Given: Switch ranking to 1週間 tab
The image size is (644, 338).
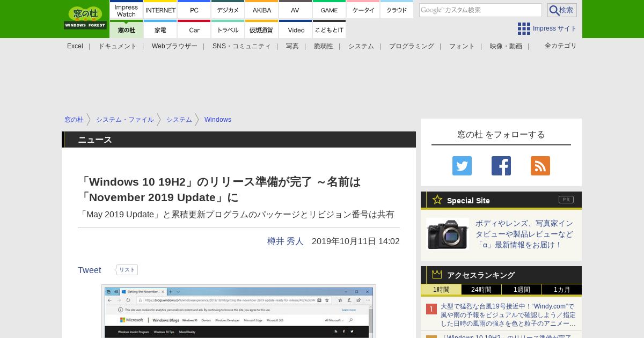Looking at the screenshot, I should pos(522,290).
